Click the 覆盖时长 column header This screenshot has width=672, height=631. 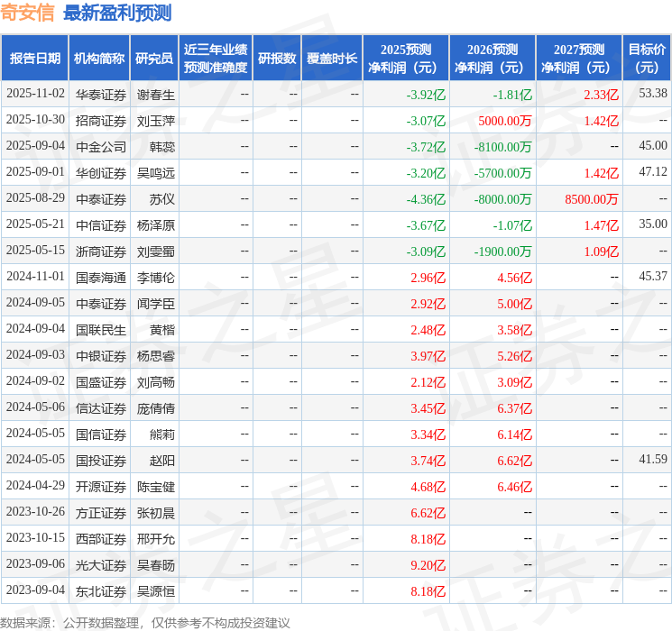coord(332,58)
